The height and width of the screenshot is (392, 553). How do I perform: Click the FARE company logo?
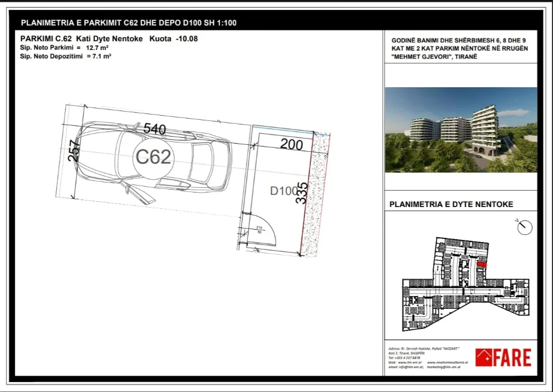(x=503, y=357)
